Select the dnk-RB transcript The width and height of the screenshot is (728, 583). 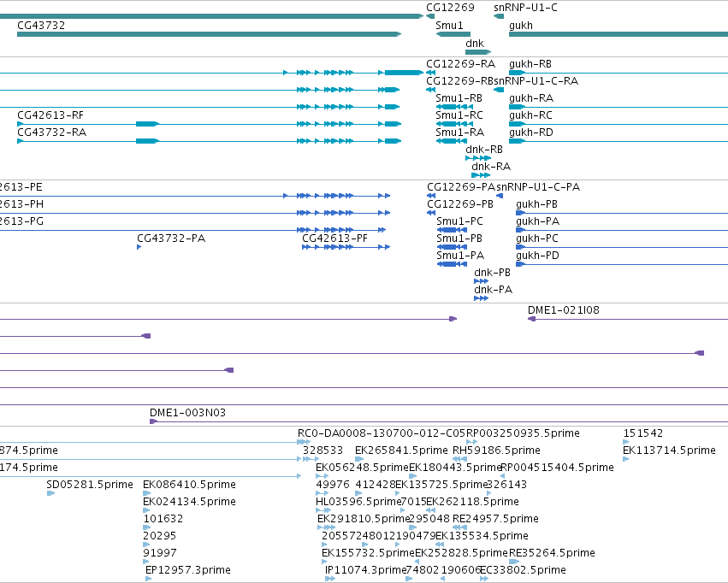tap(477, 158)
